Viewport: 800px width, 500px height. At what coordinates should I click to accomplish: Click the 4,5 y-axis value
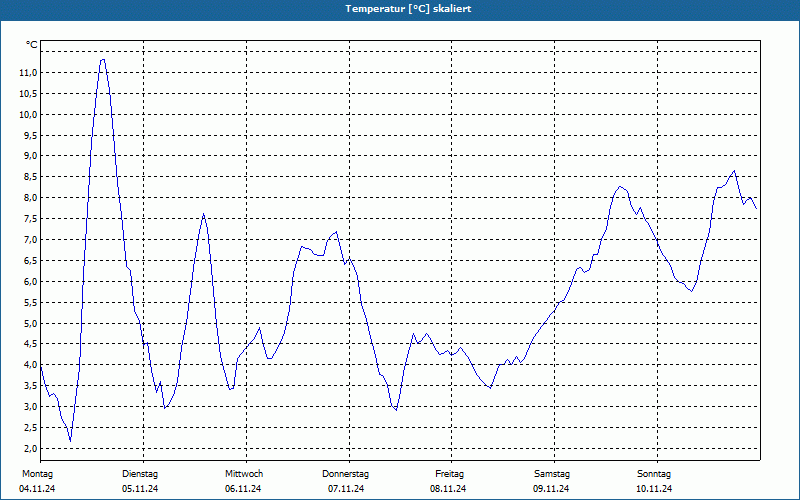coord(30,344)
